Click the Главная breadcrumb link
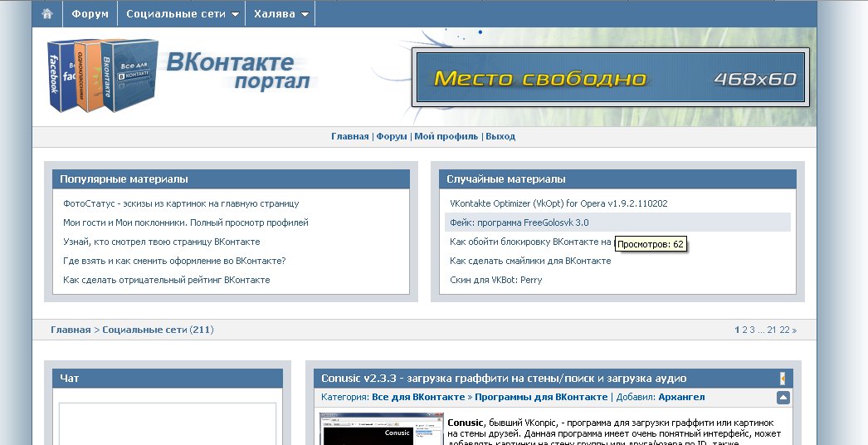 71,330
